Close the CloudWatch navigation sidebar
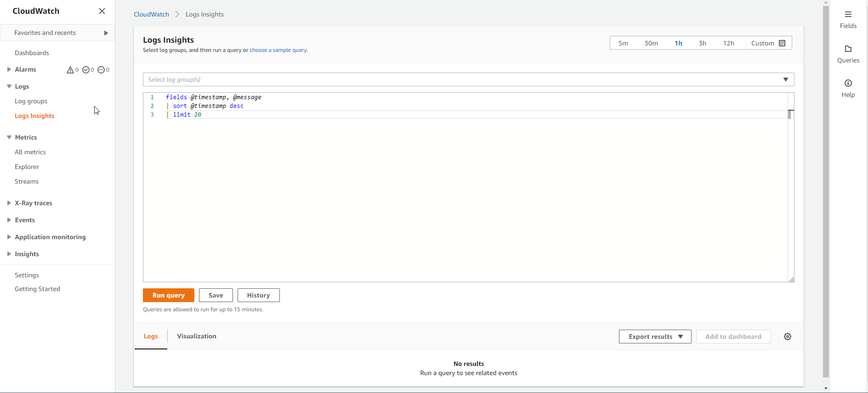Screen dimensions: 868x393 click(x=102, y=11)
